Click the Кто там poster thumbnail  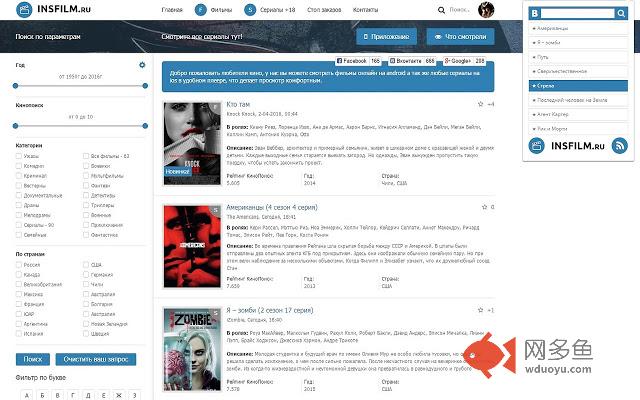(x=192, y=144)
